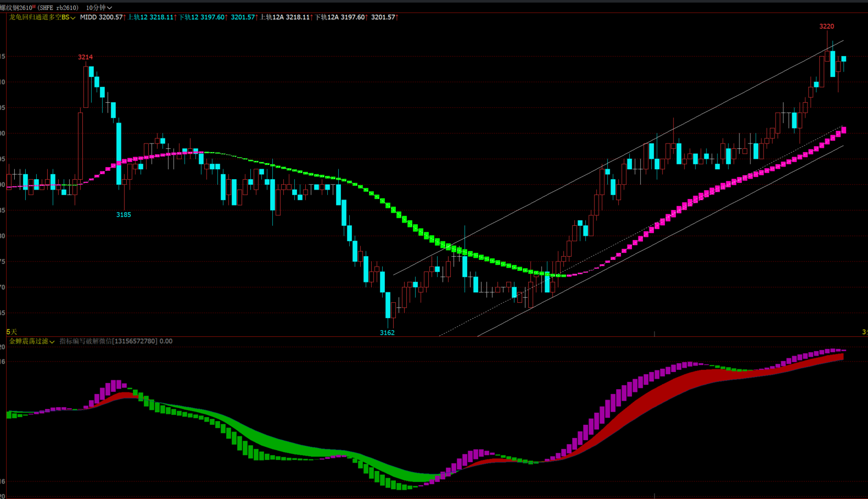Click the 3214 peak price marker
Viewport: 868px width, 499px height.
tap(85, 57)
